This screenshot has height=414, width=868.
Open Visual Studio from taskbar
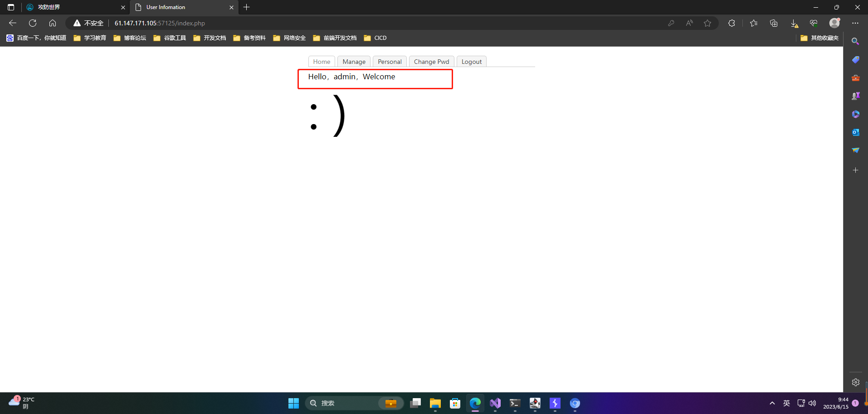click(495, 403)
